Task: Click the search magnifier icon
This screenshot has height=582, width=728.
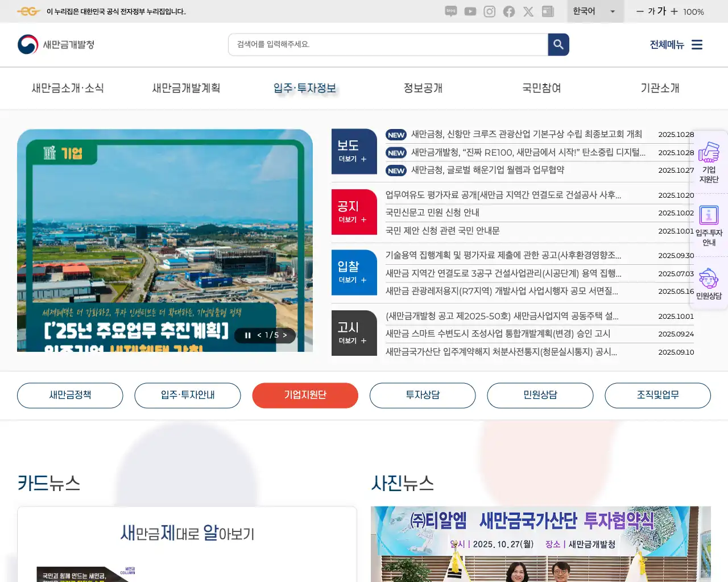Action: (x=558, y=44)
